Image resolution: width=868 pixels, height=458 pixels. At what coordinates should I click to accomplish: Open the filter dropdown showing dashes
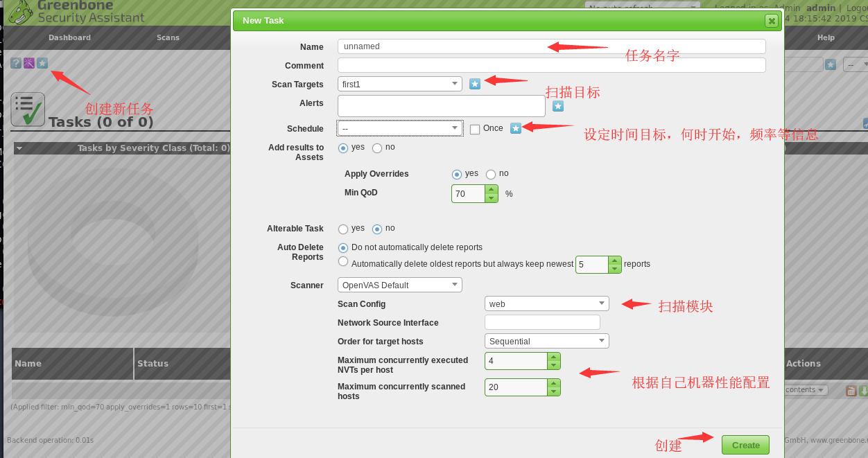coord(856,64)
